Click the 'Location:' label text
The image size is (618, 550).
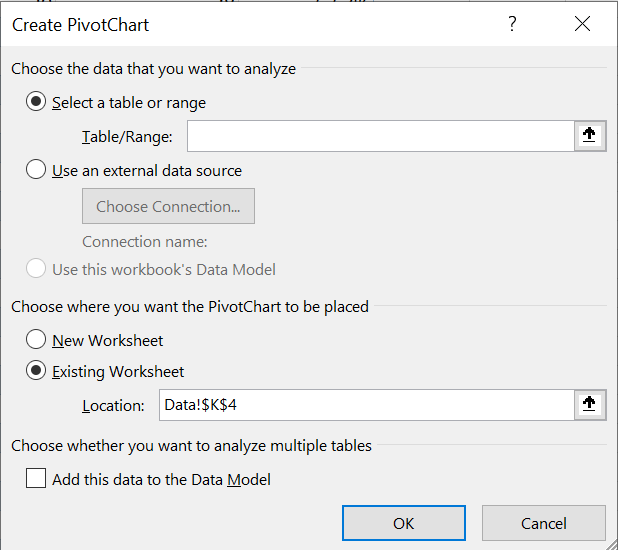[114, 405]
